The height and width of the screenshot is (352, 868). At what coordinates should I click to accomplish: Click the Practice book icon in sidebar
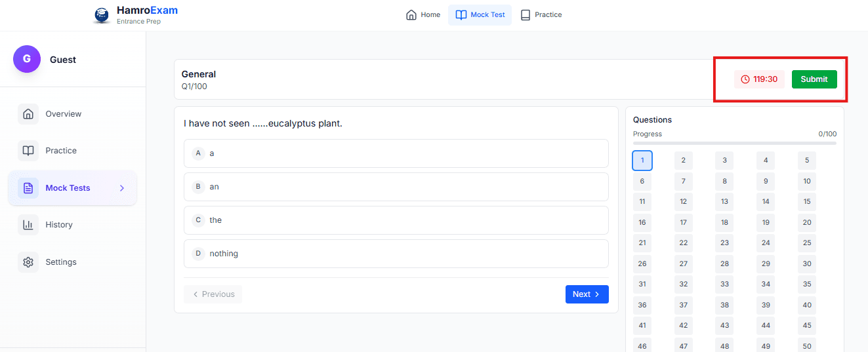click(28, 151)
